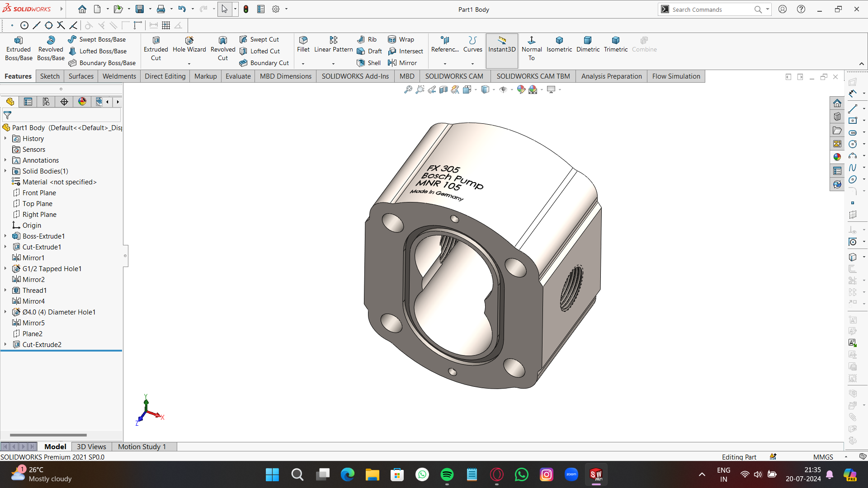The image size is (868, 488).
Task: Switch view to Dimetric
Action: coord(588,45)
